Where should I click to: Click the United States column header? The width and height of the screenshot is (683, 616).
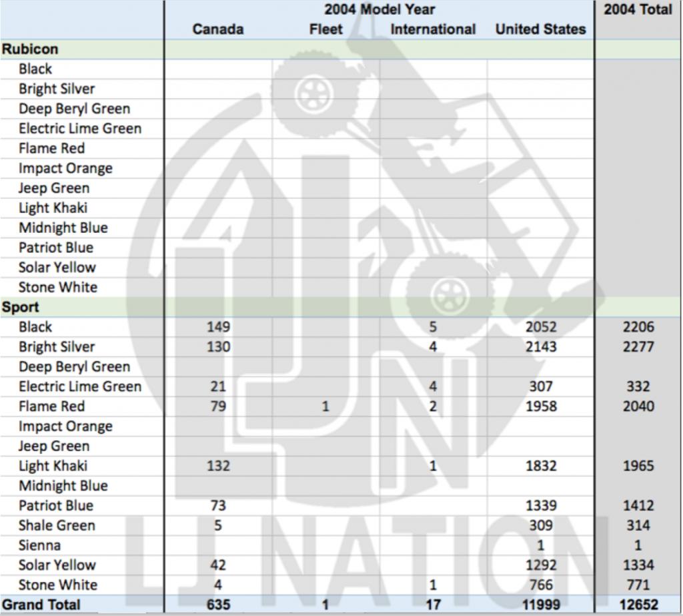(540, 29)
